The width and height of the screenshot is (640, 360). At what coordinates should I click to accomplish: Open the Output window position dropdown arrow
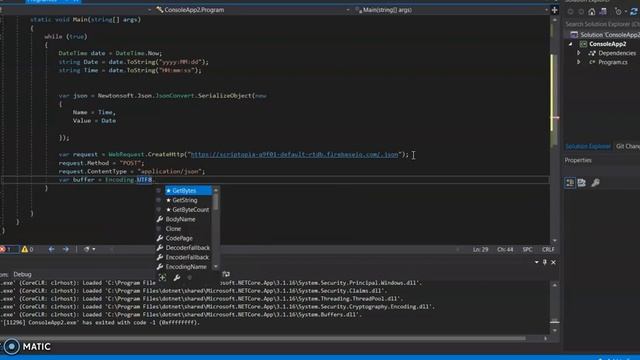(x=536, y=262)
